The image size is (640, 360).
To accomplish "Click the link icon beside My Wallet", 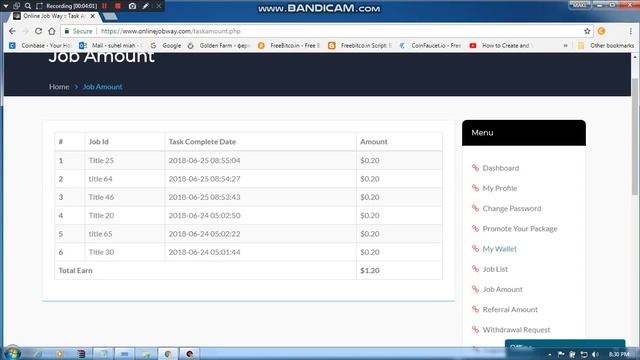I will [x=475, y=248].
